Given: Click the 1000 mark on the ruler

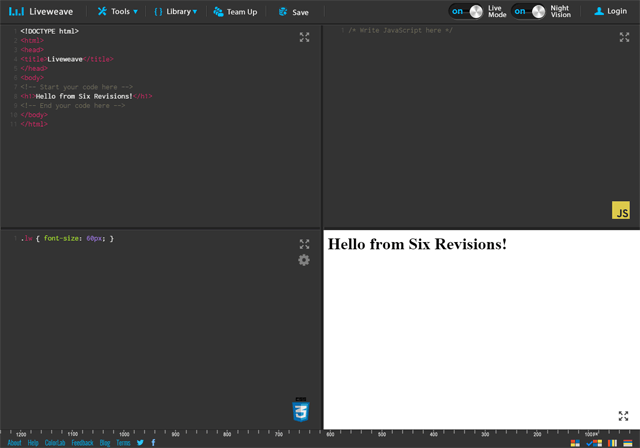Looking at the screenshot, I should 124,434.
